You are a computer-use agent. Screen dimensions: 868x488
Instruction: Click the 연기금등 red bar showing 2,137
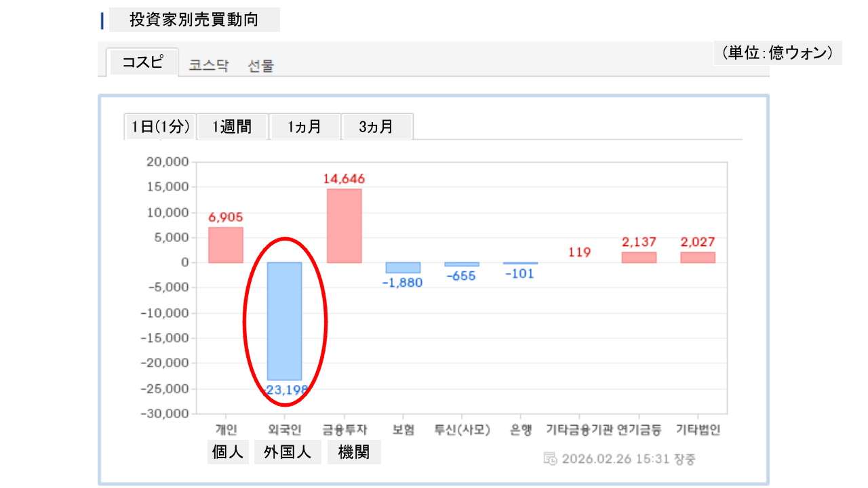pos(639,258)
